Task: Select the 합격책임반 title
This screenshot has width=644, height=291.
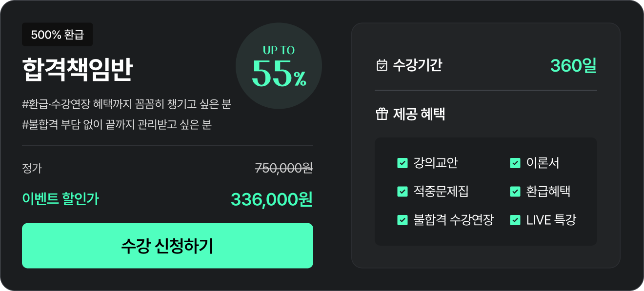Action: (77, 71)
